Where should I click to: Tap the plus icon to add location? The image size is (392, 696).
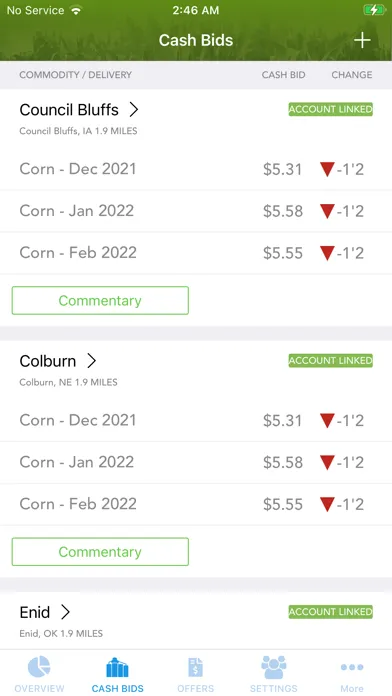(362, 40)
